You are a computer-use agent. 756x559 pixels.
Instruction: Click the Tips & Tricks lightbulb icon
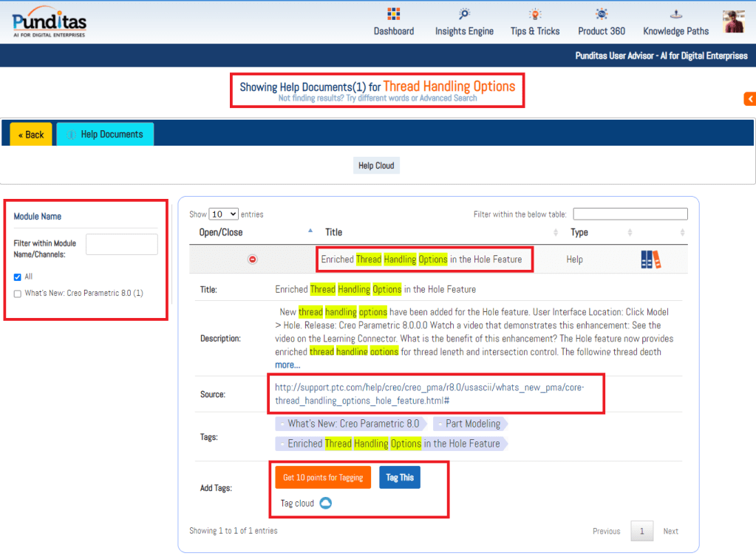pos(534,14)
